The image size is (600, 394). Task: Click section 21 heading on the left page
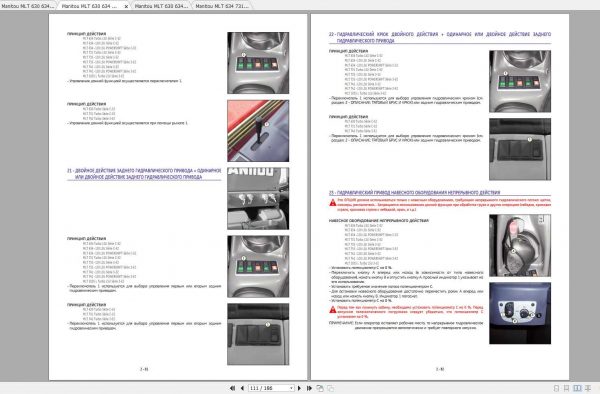click(x=144, y=174)
